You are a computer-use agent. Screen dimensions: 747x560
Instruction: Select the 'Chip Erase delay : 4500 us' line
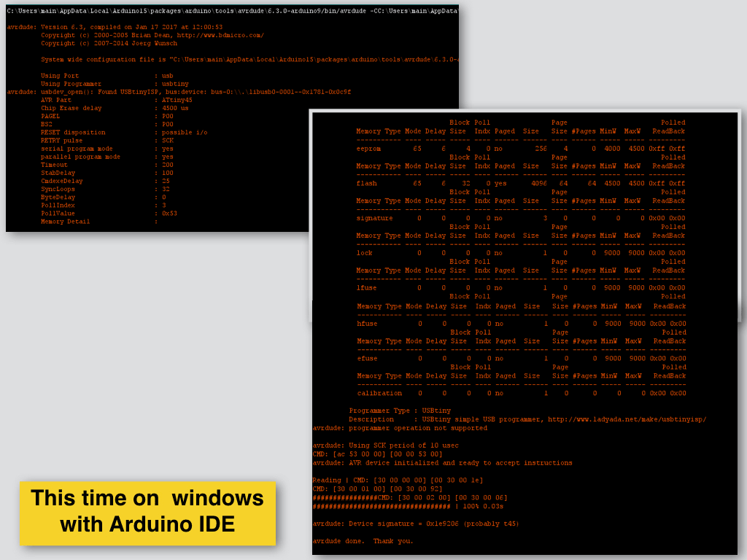click(x=115, y=108)
